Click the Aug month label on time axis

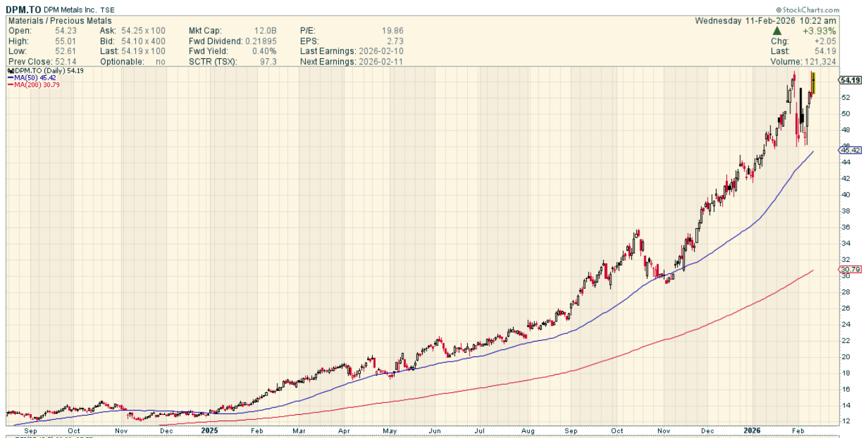528,431
